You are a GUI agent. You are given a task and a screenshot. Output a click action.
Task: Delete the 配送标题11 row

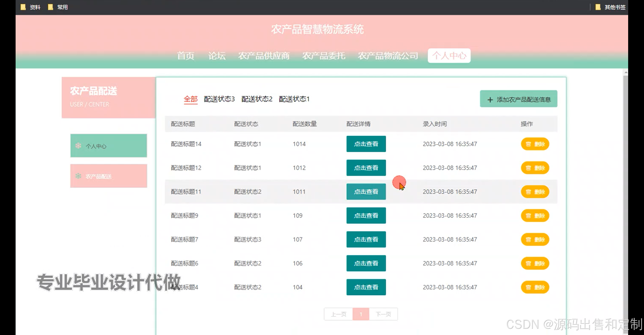535,192
